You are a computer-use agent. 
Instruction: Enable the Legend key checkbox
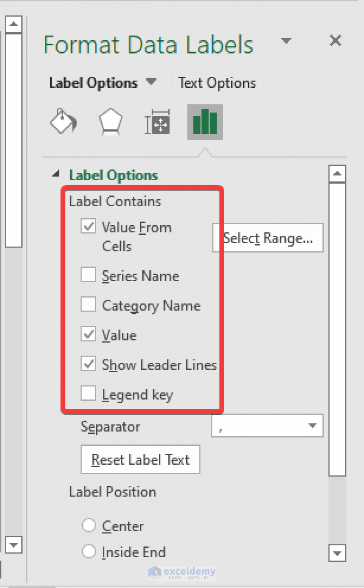point(88,394)
